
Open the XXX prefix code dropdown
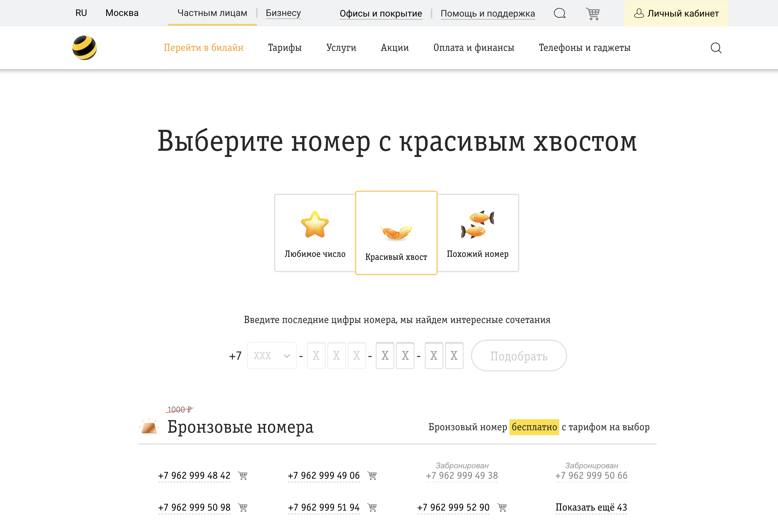click(x=272, y=355)
